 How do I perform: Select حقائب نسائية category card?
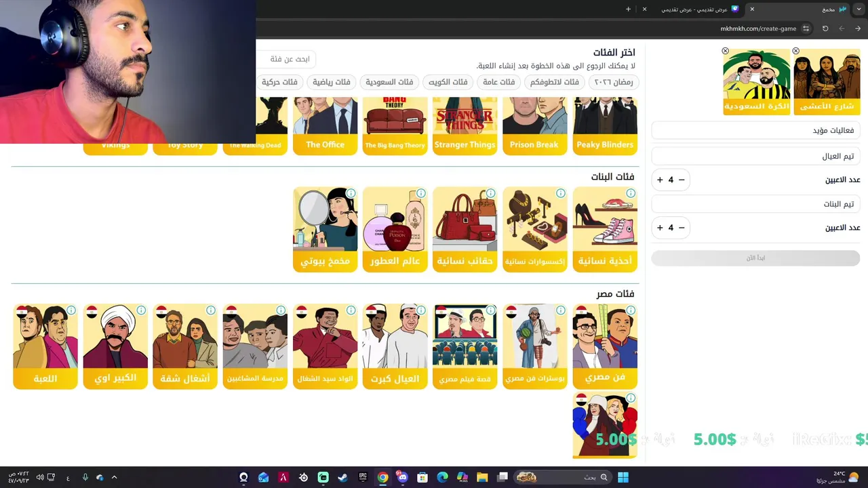tap(465, 230)
